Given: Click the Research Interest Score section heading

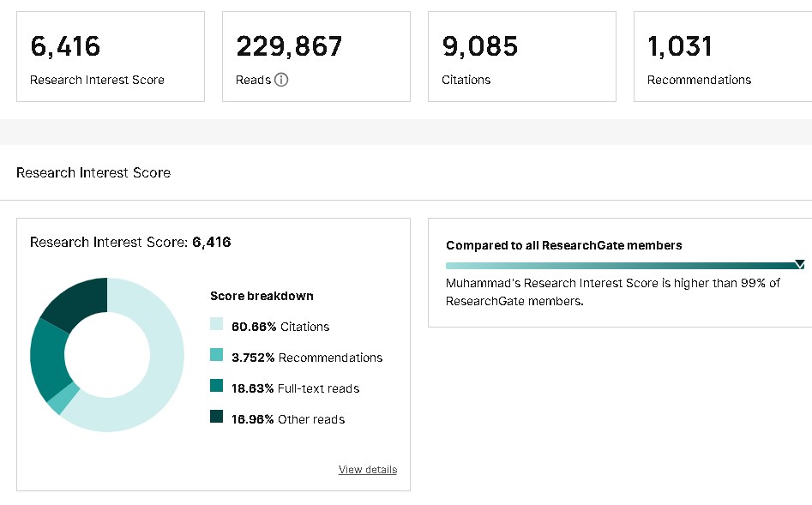Looking at the screenshot, I should [93, 172].
